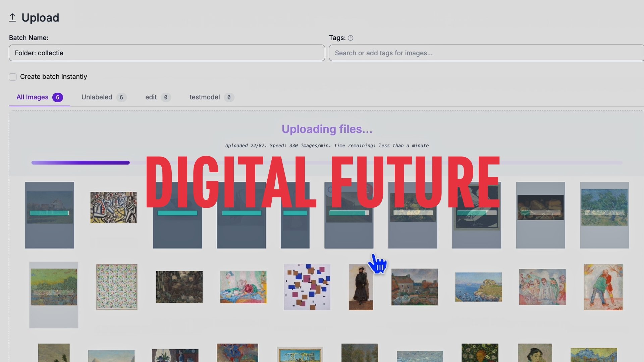Click the 'Uploading files...' heading
This screenshot has width=644, height=362.
(x=327, y=129)
